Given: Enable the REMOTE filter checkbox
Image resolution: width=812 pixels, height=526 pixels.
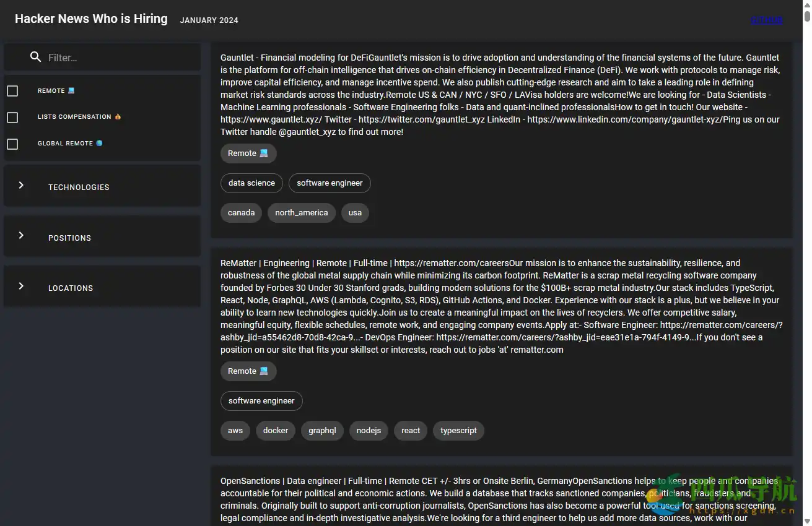Looking at the screenshot, I should tap(12, 90).
